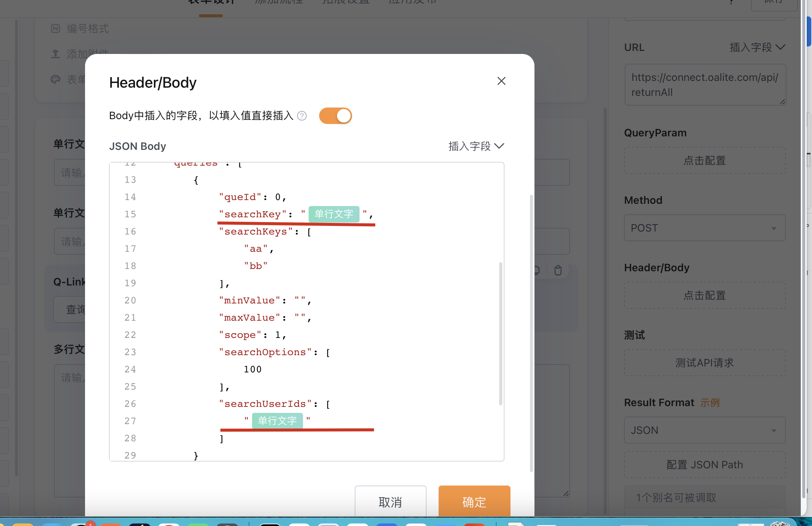Click the 添加附件 upload icon

pyautogui.click(x=55, y=54)
